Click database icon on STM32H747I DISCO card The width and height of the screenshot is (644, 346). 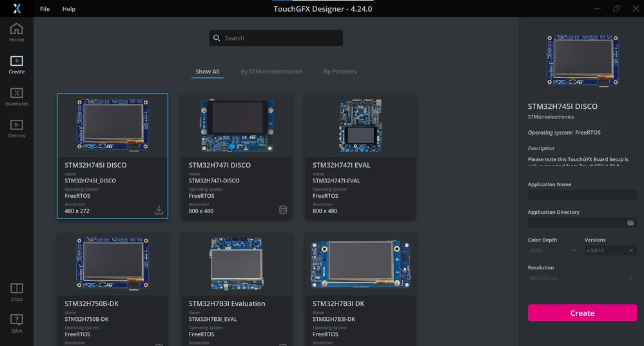pyautogui.click(x=283, y=210)
